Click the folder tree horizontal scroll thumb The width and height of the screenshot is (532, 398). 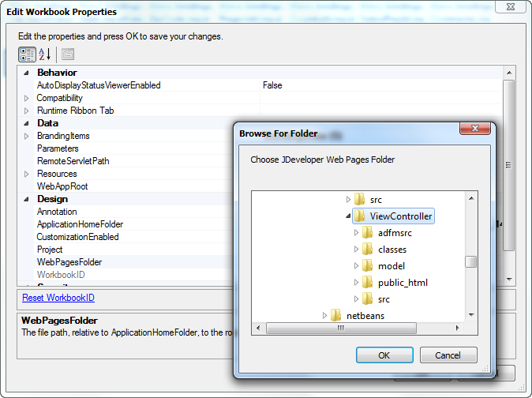(x=341, y=328)
